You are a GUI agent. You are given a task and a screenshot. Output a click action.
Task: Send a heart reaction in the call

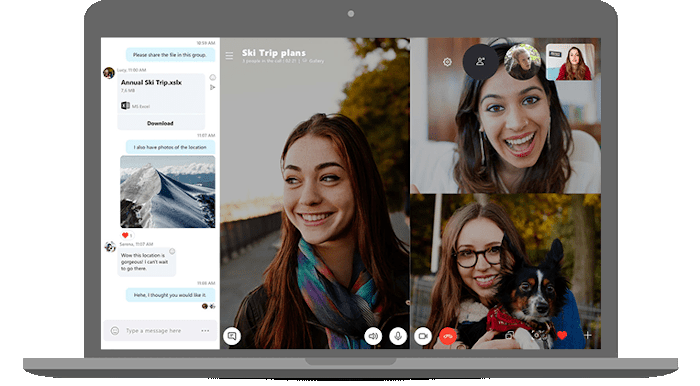tap(562, 335)
